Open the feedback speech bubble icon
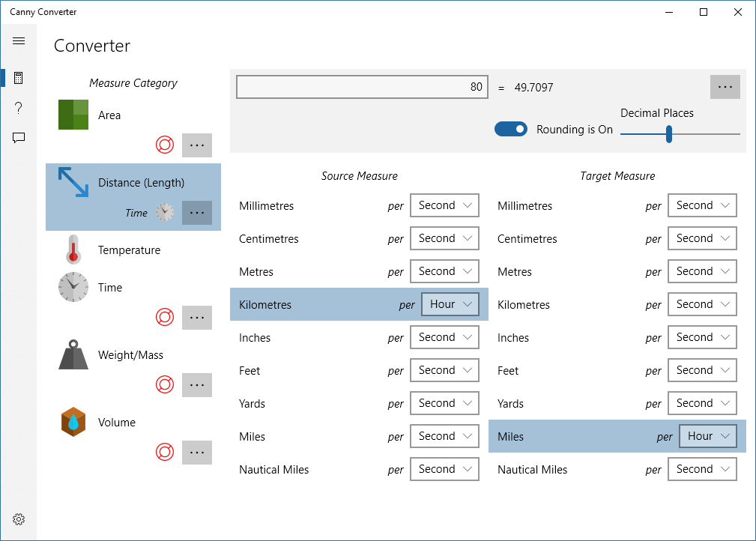The width and height of the screenshot is (756, 541). [19, 138]
